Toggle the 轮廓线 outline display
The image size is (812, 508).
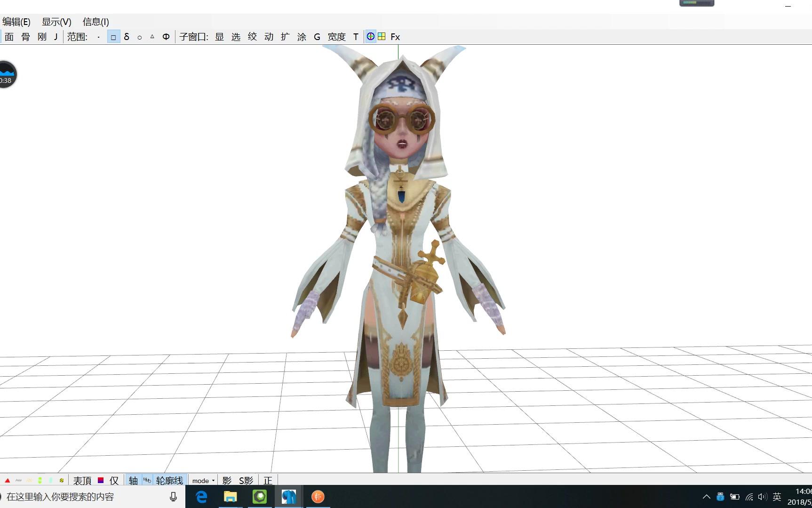click(170, 480)
